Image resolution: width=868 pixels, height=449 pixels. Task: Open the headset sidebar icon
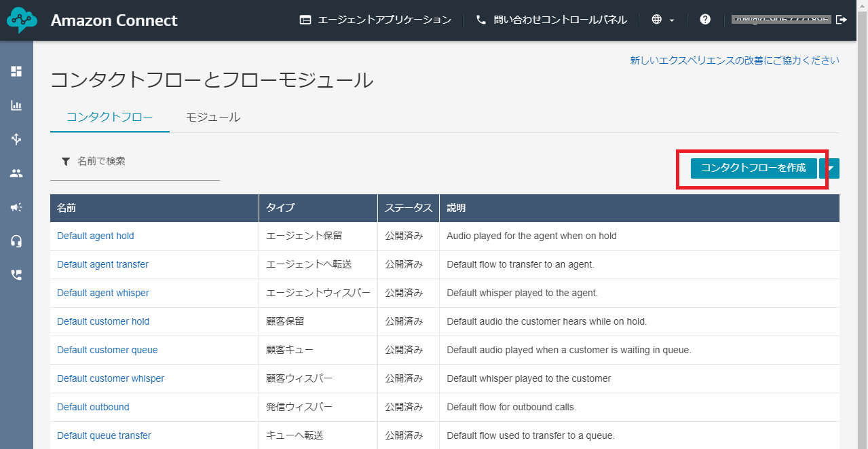[x=16, y=241]
